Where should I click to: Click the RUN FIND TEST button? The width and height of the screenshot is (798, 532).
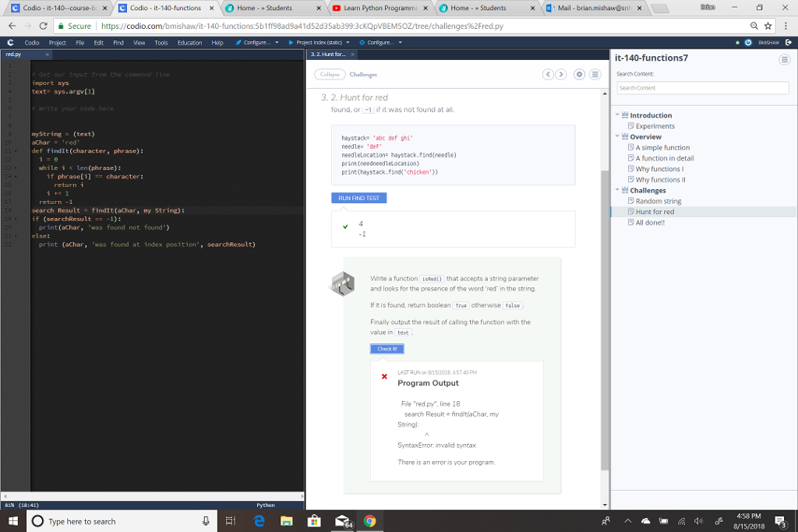point(358,198)
